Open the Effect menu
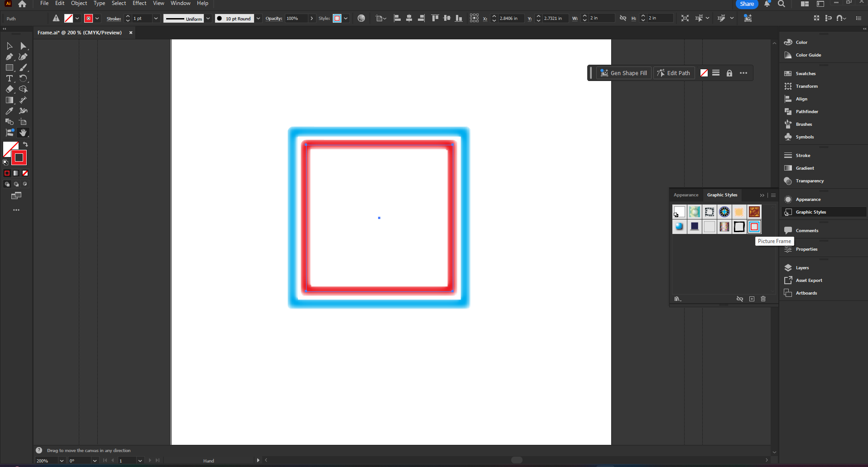 tap(139, 3)
